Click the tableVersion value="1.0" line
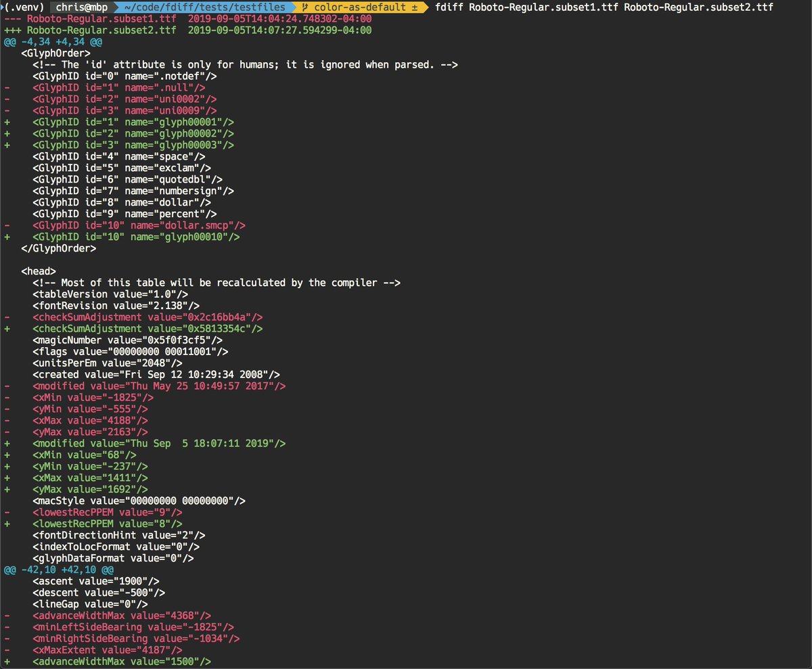812x669 pixels. (110, 295)
